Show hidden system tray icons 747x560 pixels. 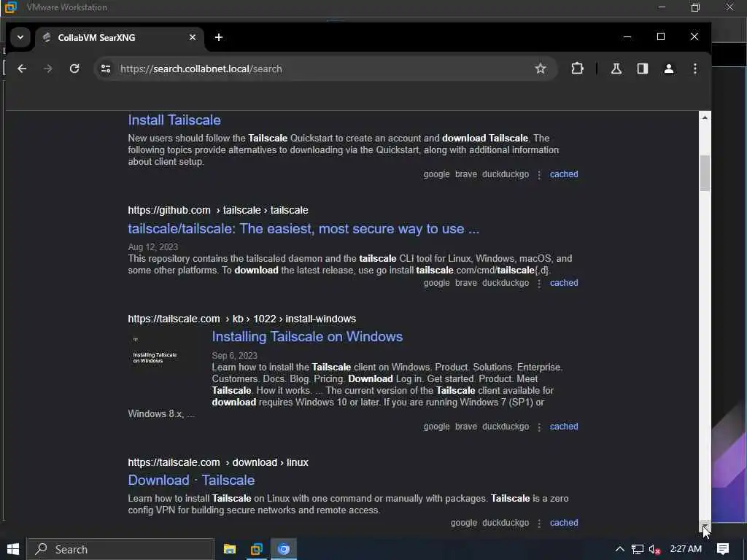pos(619,549)
